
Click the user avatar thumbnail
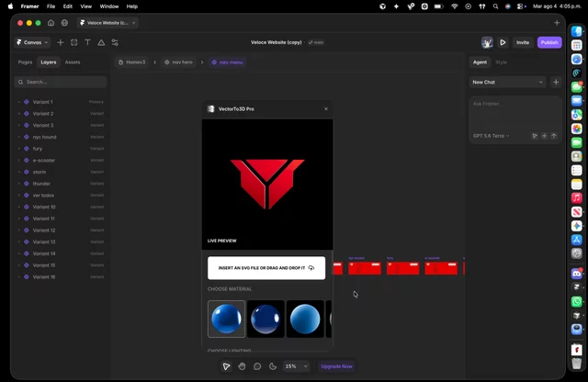487,42
